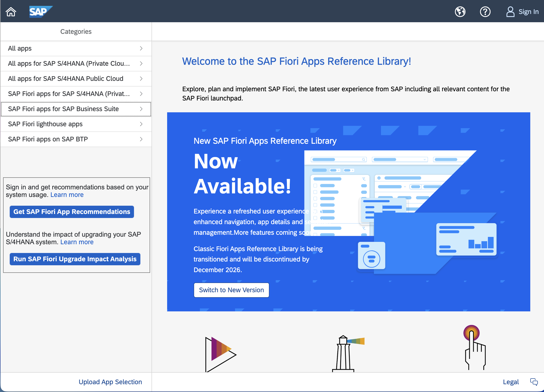Expand chevron for All apps for SAP S/4HANA (Private Clou...
544x392 pixels.
141,64
